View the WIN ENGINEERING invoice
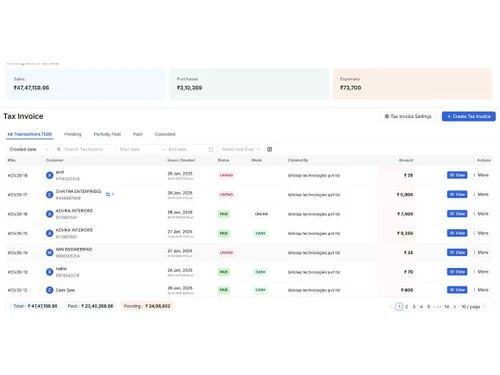This screenshot has height=375, width=500. 457,252
